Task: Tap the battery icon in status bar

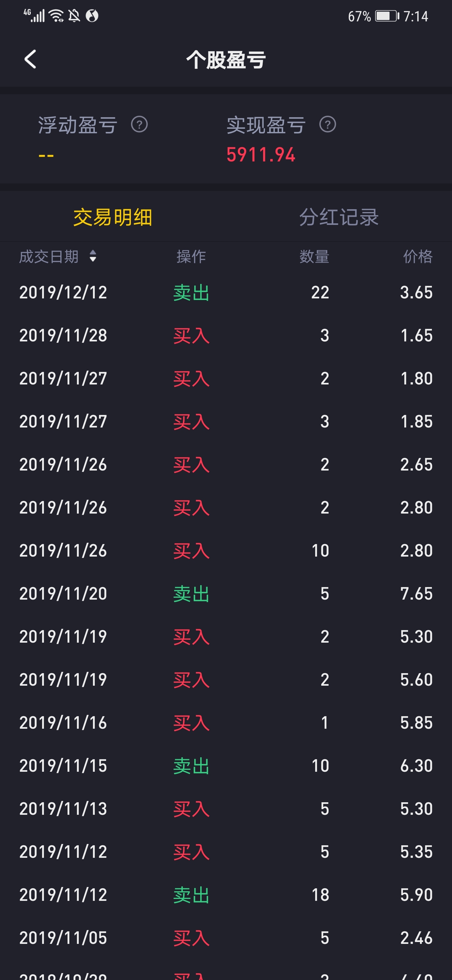Action: coord(387,16)
